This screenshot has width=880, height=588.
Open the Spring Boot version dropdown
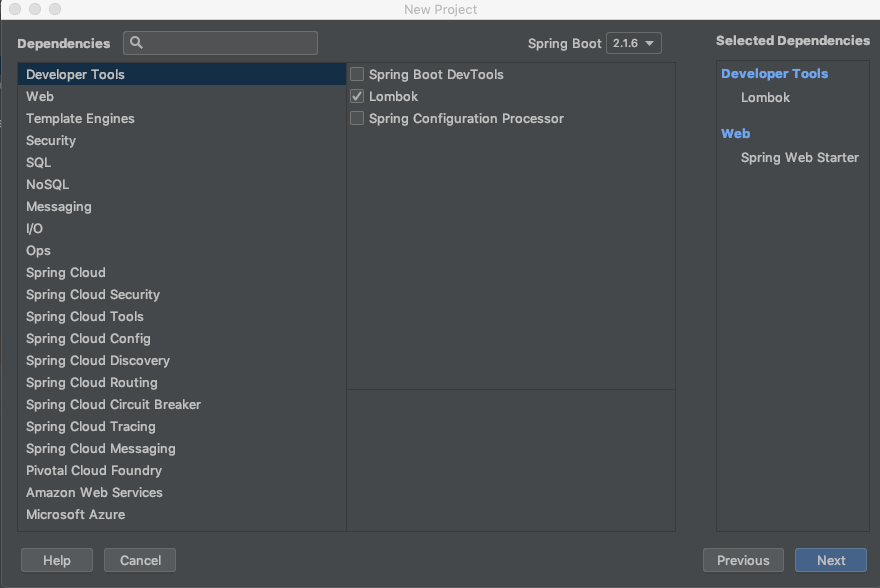634,43
